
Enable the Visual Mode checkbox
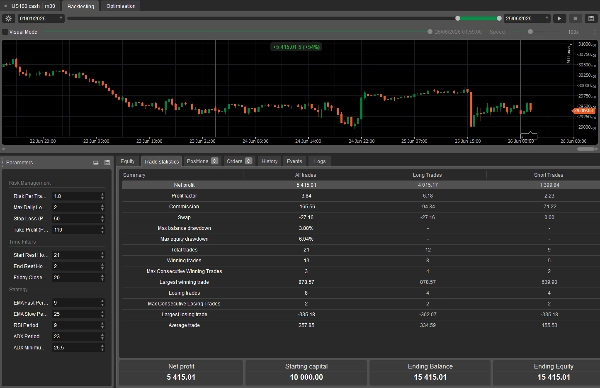(5, 32)
